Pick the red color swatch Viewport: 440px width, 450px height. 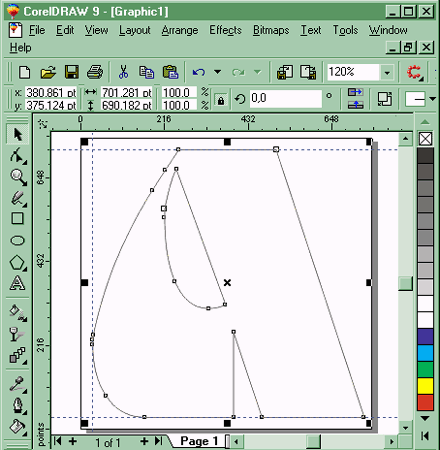425,402
